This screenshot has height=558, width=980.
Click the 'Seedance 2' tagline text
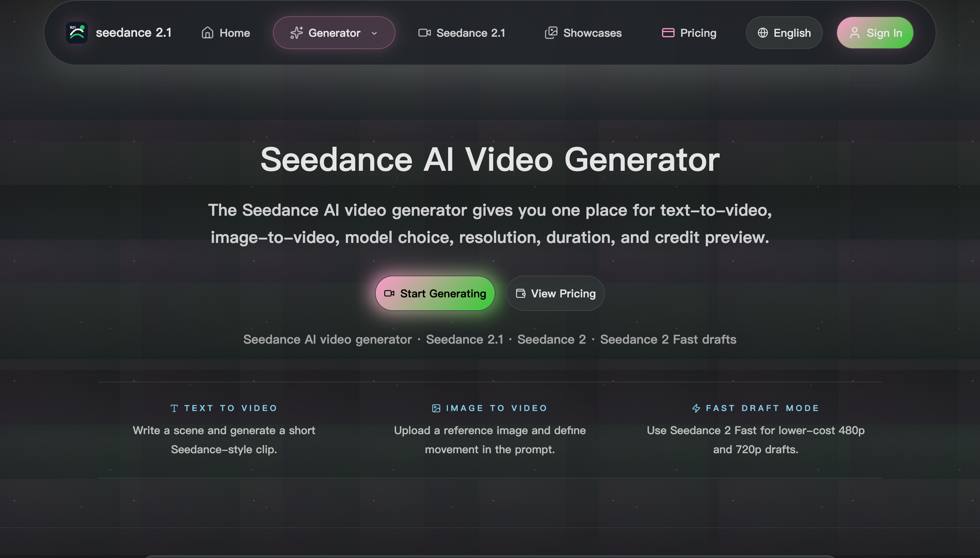point(552,339)
